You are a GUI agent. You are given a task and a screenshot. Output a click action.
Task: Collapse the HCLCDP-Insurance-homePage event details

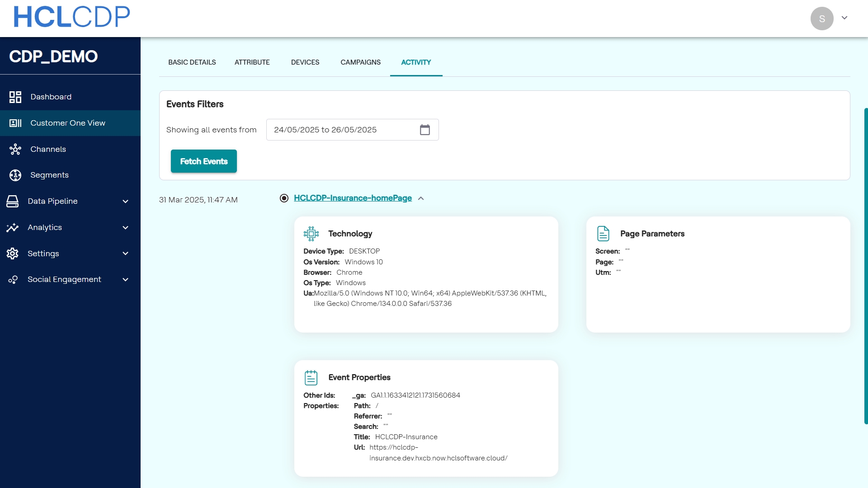(x=421, y=198)
